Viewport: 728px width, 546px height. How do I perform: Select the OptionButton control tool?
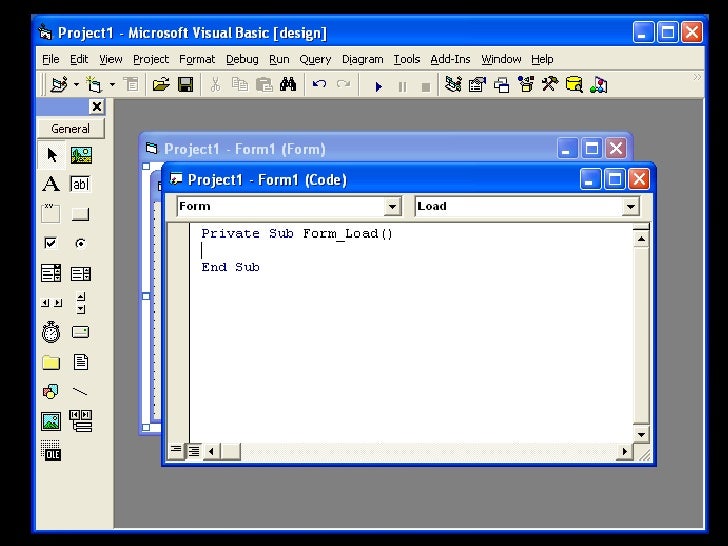[81, 243]
